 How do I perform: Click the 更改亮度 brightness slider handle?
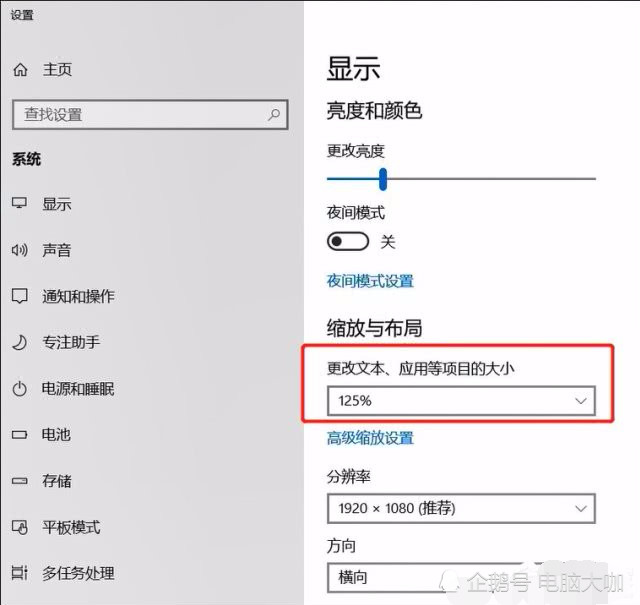click(382, 179)
